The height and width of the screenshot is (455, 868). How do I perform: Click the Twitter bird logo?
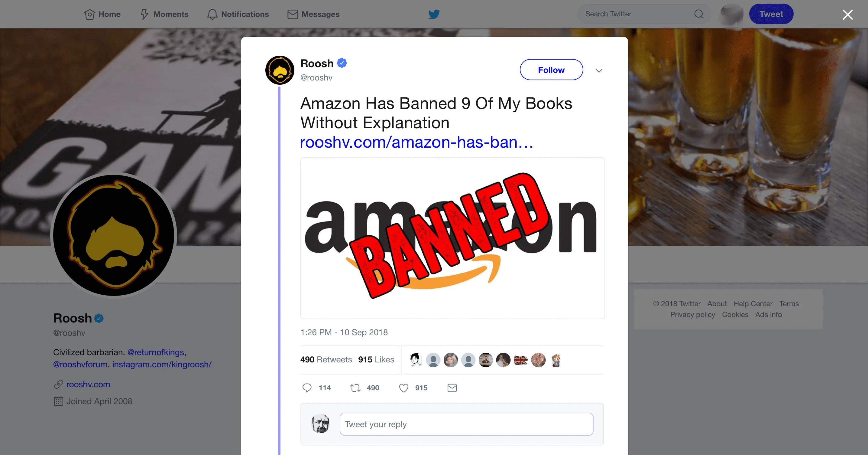434,14
